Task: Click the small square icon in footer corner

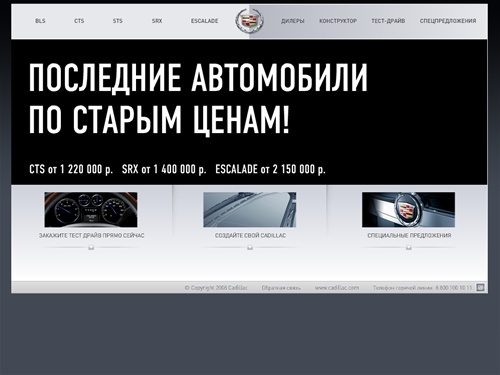Action: coord(480,287)
